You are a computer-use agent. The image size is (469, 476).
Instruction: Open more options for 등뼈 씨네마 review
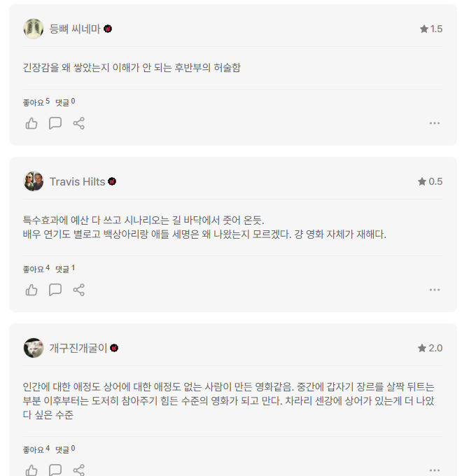pyautogui.click(x=435, y=123)
